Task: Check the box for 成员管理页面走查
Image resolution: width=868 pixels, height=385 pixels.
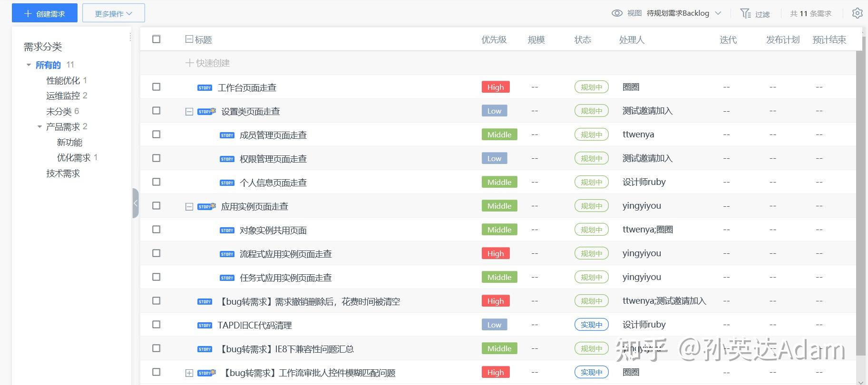Action: (x=156, y=135)
